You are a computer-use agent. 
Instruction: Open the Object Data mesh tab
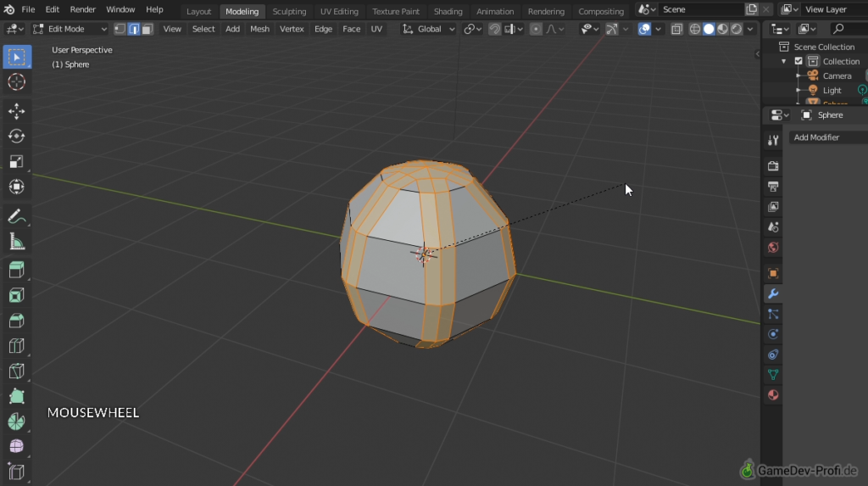773,375
